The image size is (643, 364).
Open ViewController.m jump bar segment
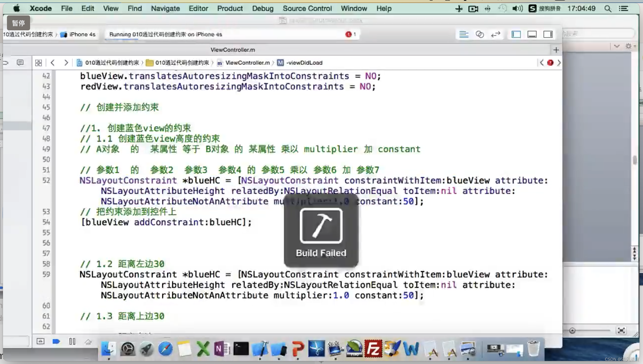[x=247, y=63]
